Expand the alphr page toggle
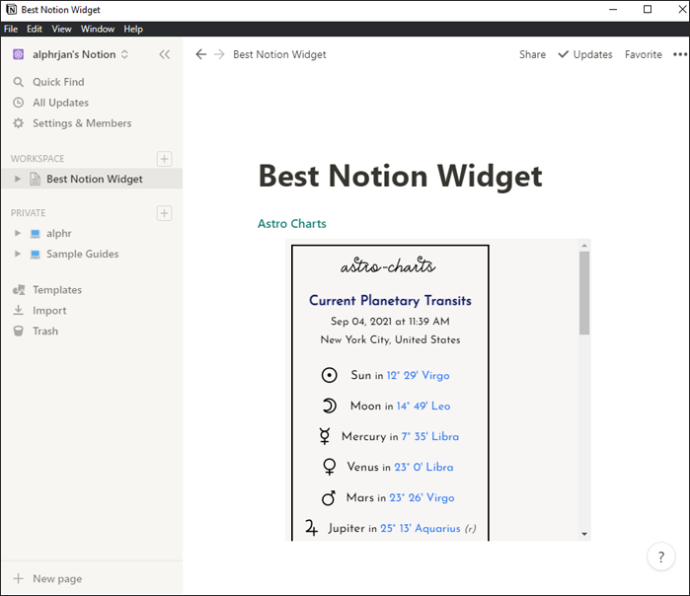The height and width of the screenshot is (596, 690). 18,233
